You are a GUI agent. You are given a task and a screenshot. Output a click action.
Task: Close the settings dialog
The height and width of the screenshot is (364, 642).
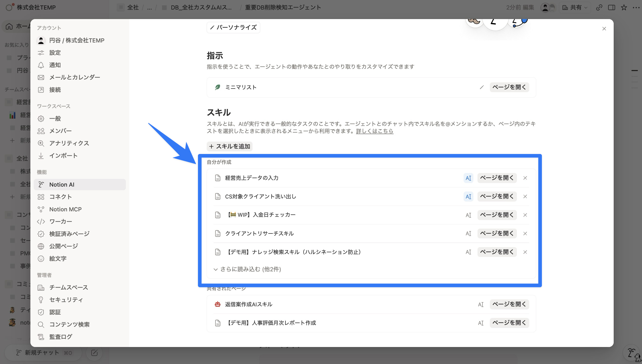604,29
